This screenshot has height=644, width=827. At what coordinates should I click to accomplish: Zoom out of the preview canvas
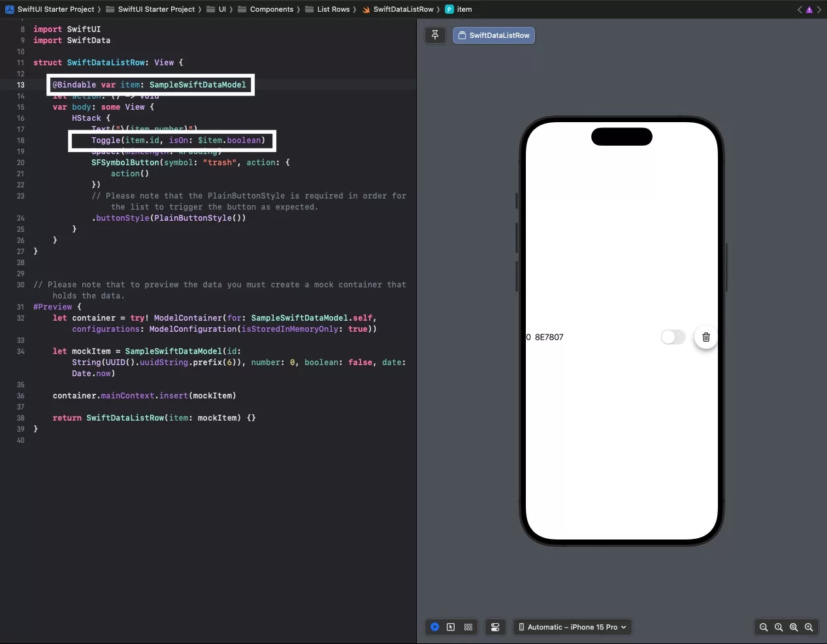click(x=763, y=627)
